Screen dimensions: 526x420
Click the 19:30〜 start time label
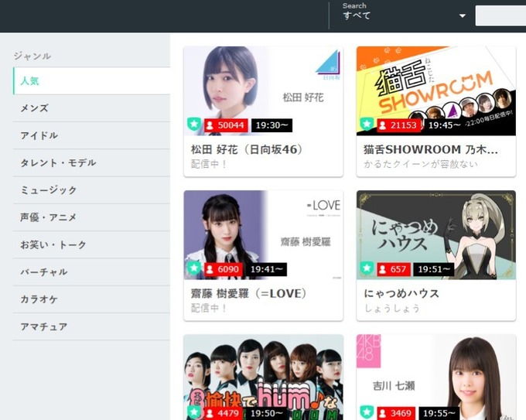(272, 125)
